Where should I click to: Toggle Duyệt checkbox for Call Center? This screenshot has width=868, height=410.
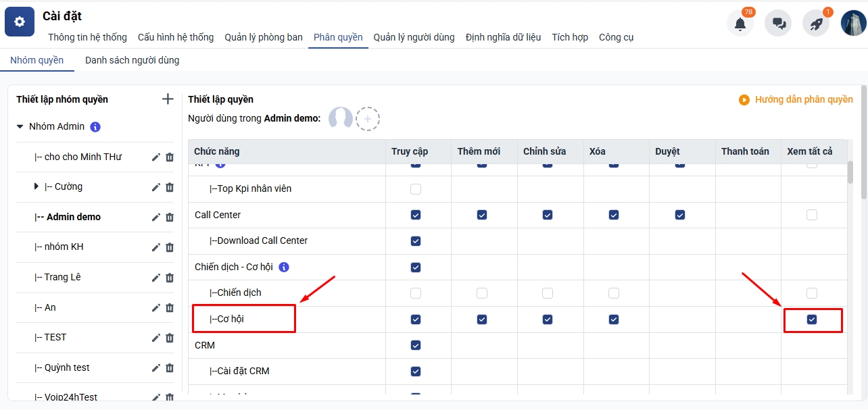click(680, 215)
